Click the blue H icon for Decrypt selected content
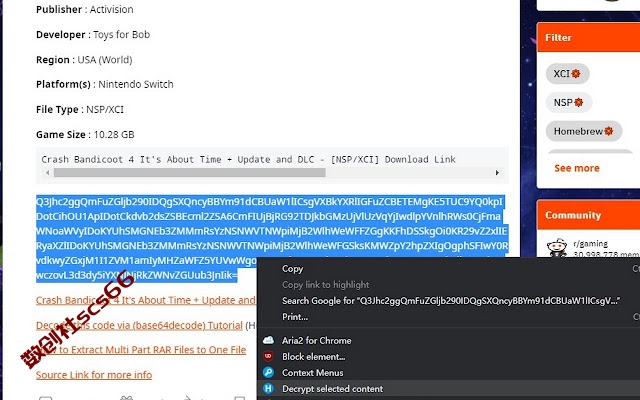 click(x=268, y=389)
